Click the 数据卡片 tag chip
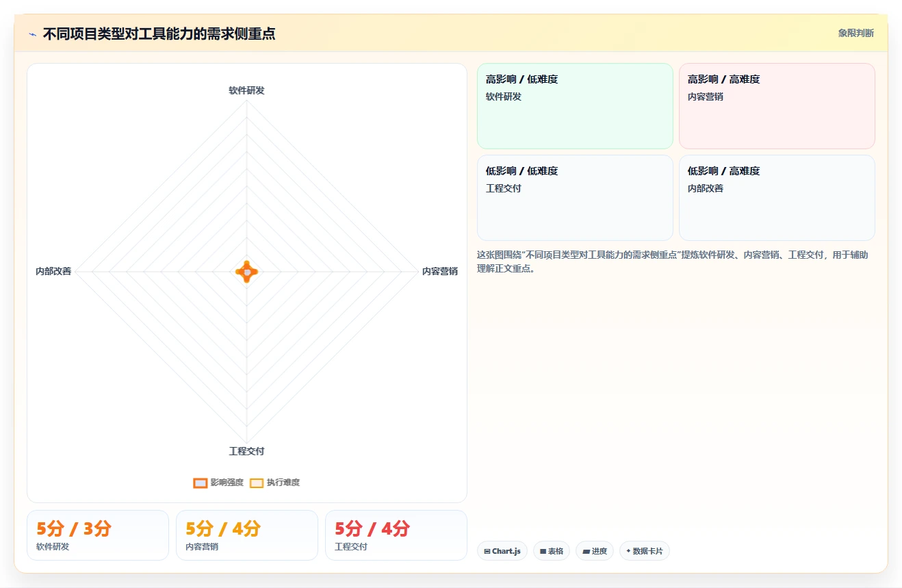This screenshot has height=588, width=902. 645,551
